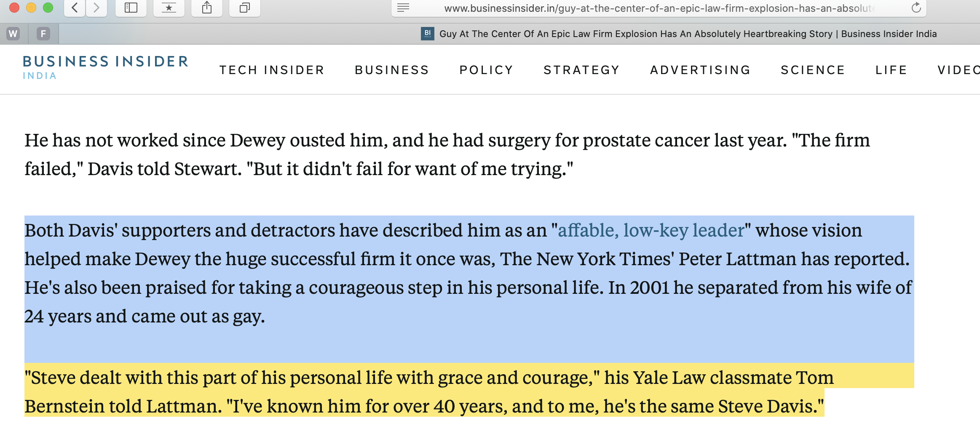Follow the "affable, low-key leader" link
Image resolution: width=980 pixels, height=426 pixels.
click(x=651, y=231)
